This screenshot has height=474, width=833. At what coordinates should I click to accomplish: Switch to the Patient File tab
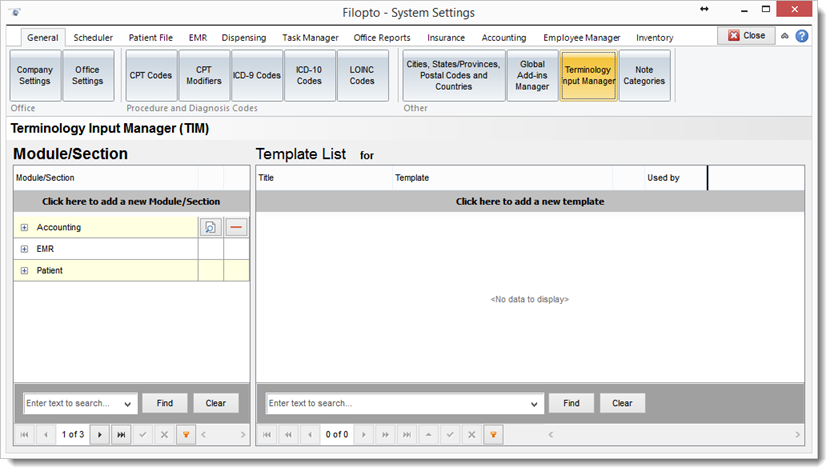tap(150, 38)
